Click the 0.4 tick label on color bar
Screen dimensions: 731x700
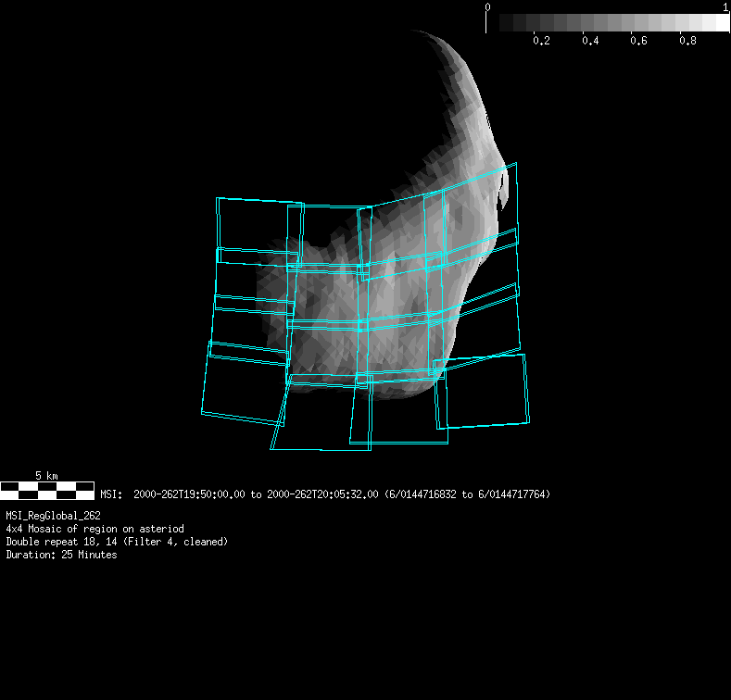tap(590, 42)
